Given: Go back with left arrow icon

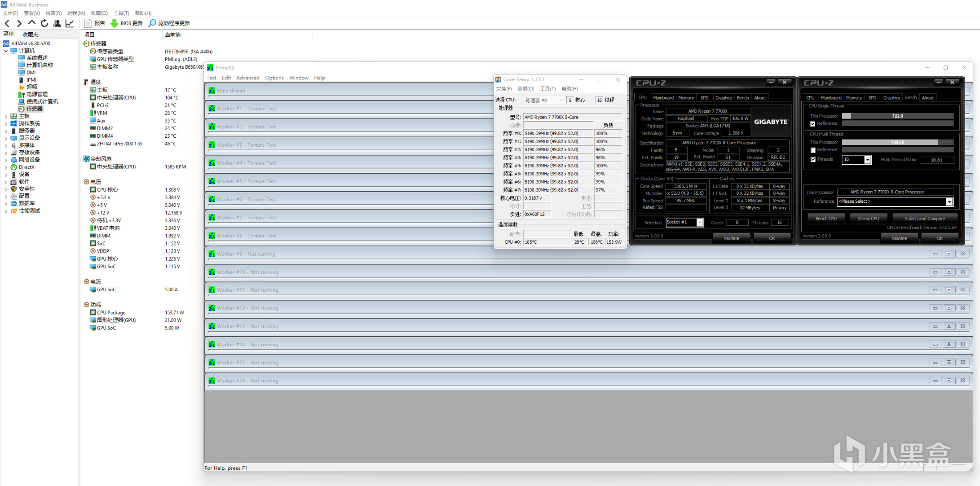Looking at the screenshot, I should coord(7,23).
